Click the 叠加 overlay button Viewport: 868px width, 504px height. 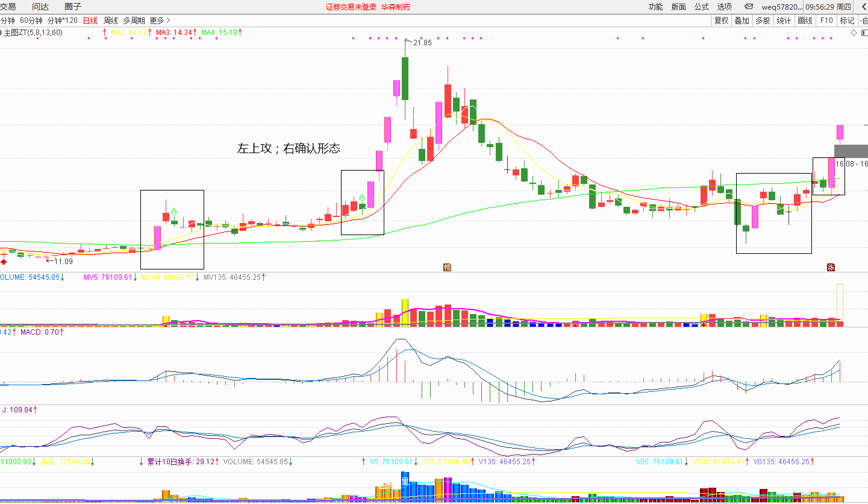(742, 20)
